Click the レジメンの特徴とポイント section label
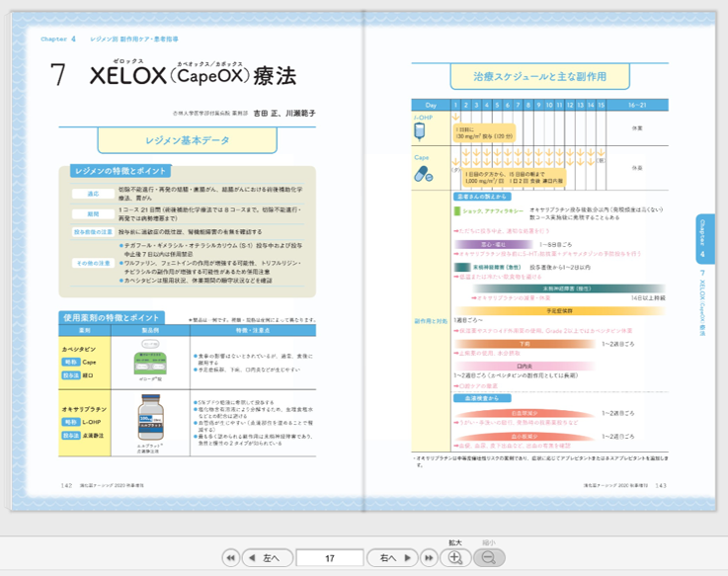 coord(121,171)
